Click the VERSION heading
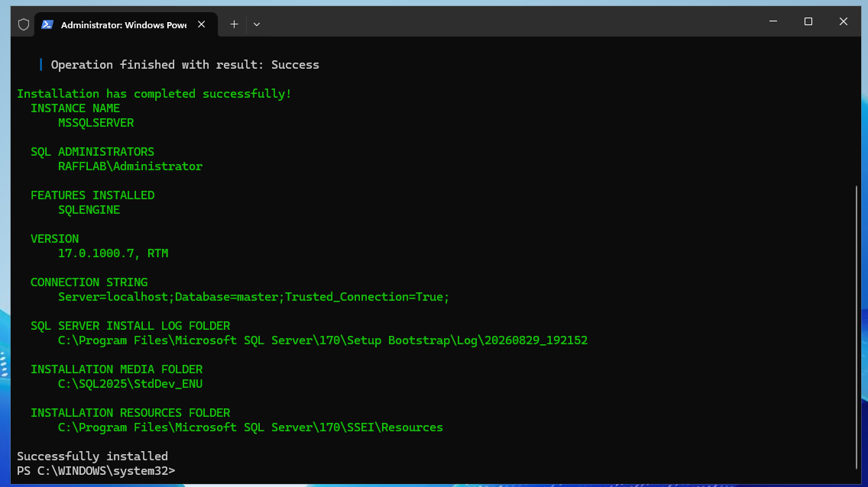868x487 pixels. pos(55,239)
